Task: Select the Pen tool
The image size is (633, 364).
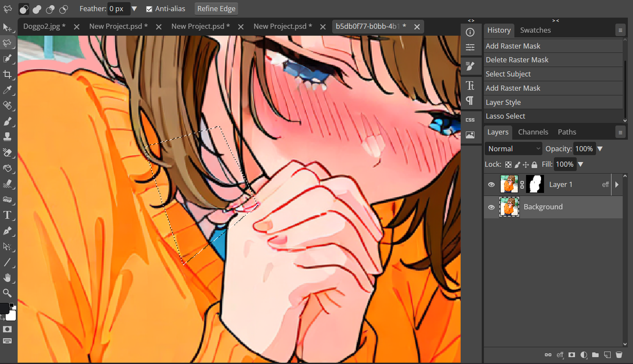Action: click(7, 231)
